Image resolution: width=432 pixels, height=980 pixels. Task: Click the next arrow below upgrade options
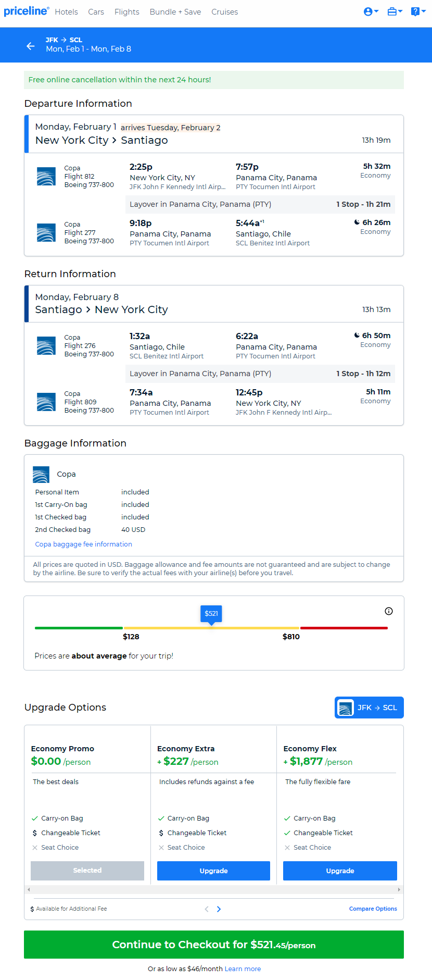219,909
